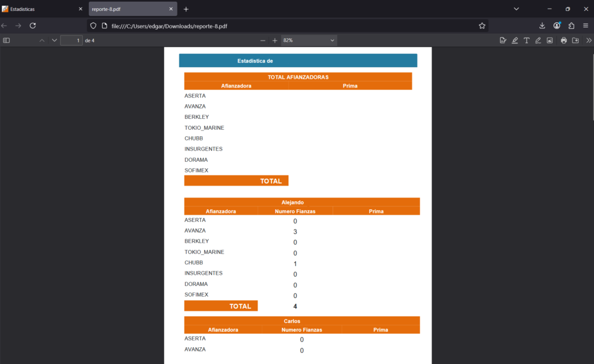This screenshot has width=594, height=364.
Task: Select the add text tool
Action: (x=526, y=41)
